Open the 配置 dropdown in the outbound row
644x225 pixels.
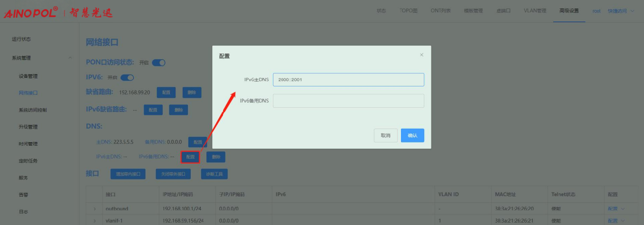coord(615,209)
